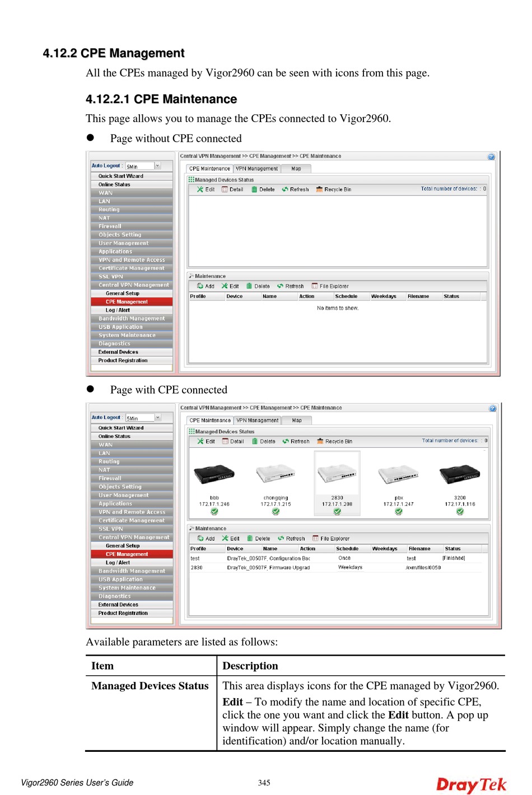Switch to VPN Management tab in CPE-connected screenshot
The height and width of the screenshot is (795, 532).
tap(257, 420)
